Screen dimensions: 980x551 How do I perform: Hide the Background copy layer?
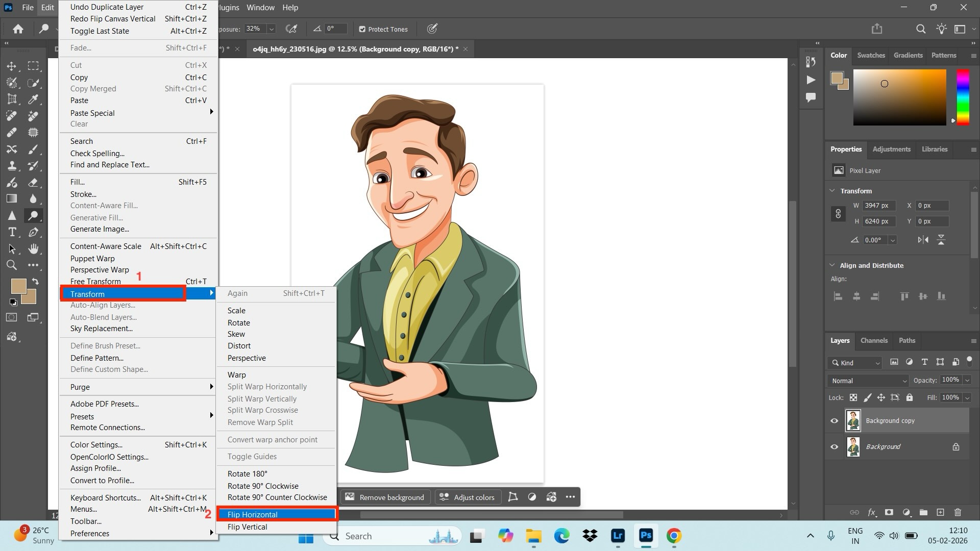(834, 420)
